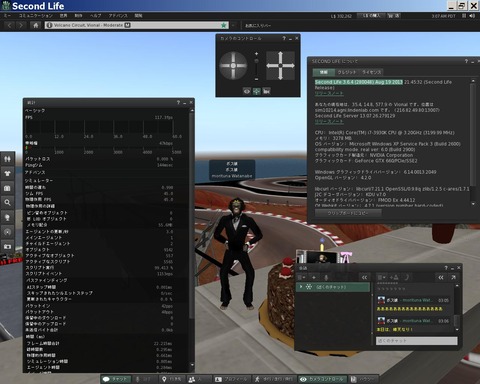Toggle the microphone voice icon in chat window
This screenshot has height=384, width=480.
point(326,277)
